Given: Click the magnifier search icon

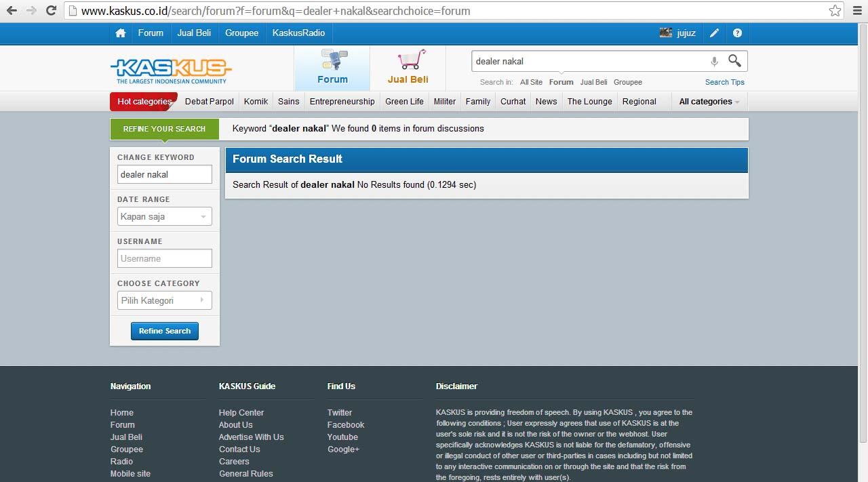Looking at the screenshot, I should click(734, 60).
